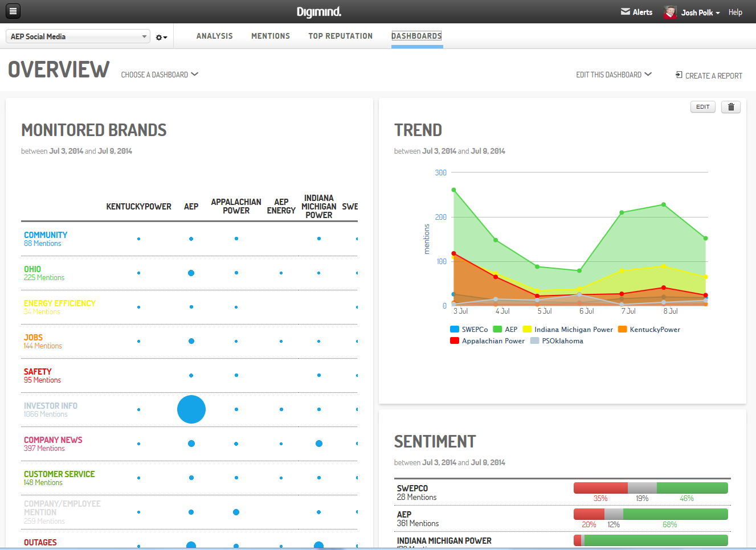Open the hamburger navigation menu
This screenshot has width=756, height=550.
coord(13,11)
